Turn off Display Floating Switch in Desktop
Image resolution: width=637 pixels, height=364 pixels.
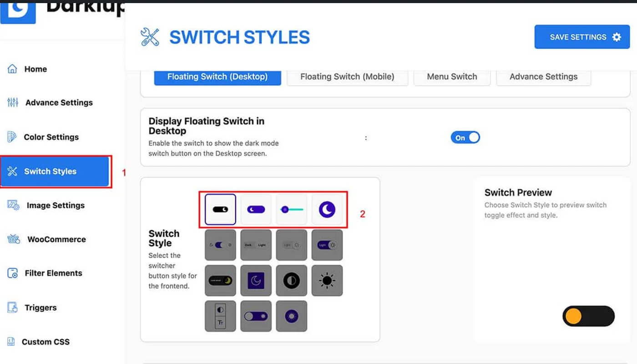pos(465,138)
